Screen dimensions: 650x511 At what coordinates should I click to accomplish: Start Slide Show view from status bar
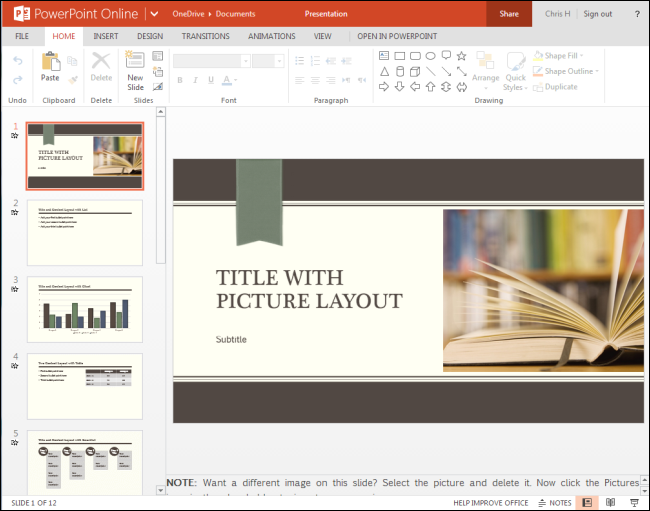(633, 502)
